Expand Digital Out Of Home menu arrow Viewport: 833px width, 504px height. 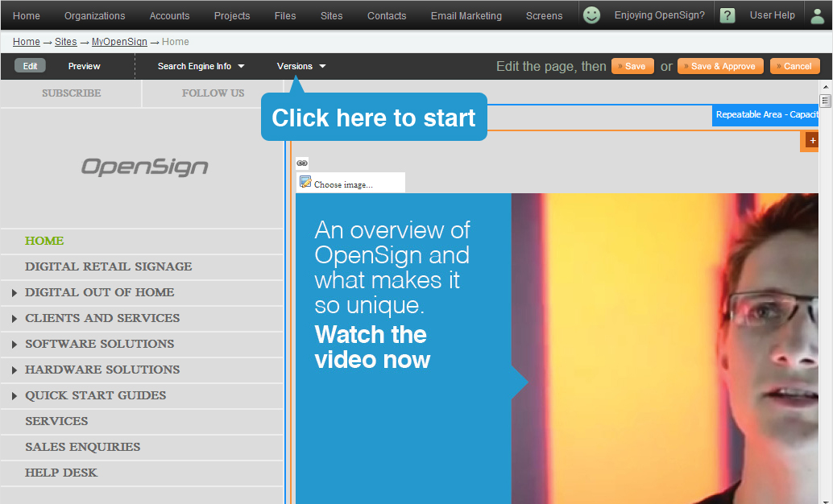15,292
